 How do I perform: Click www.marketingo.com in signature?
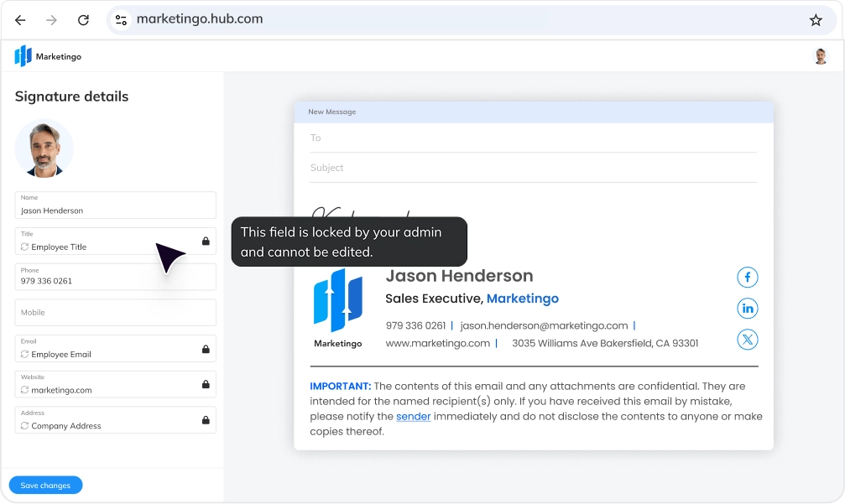tap(437, 344)
